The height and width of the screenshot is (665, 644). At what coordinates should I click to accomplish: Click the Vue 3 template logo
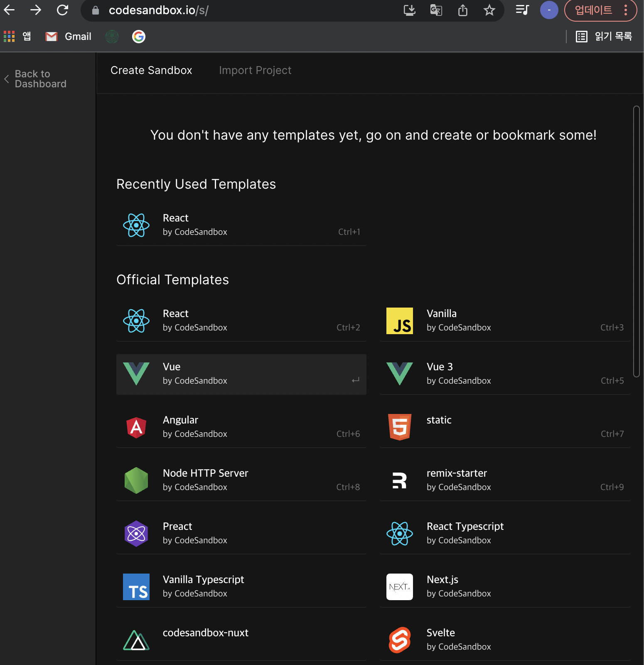400,374
